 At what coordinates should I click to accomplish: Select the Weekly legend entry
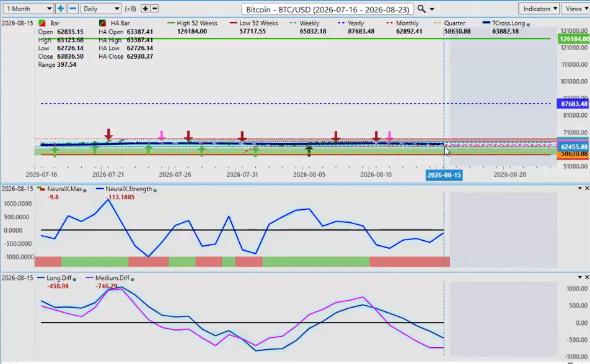(305, 24)
